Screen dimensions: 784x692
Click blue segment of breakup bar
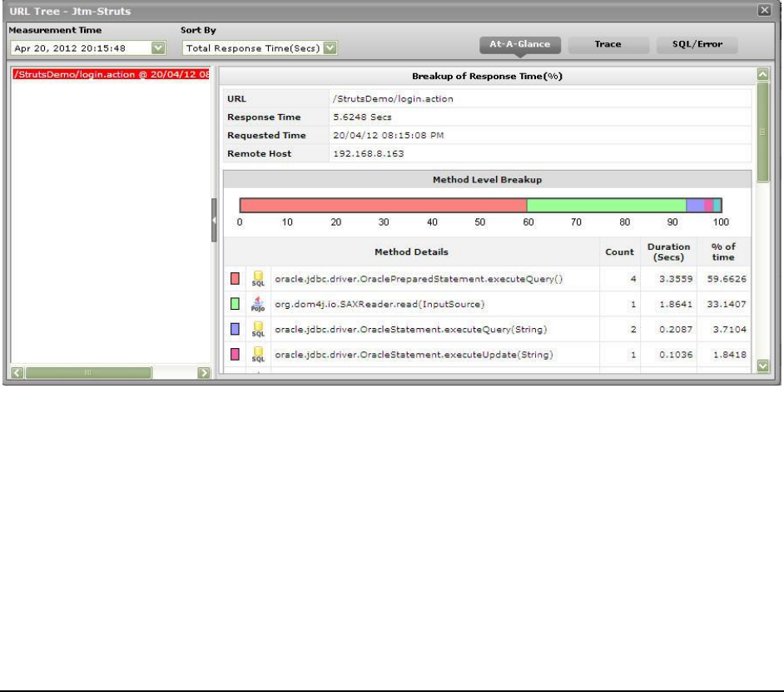pos(695,205)
